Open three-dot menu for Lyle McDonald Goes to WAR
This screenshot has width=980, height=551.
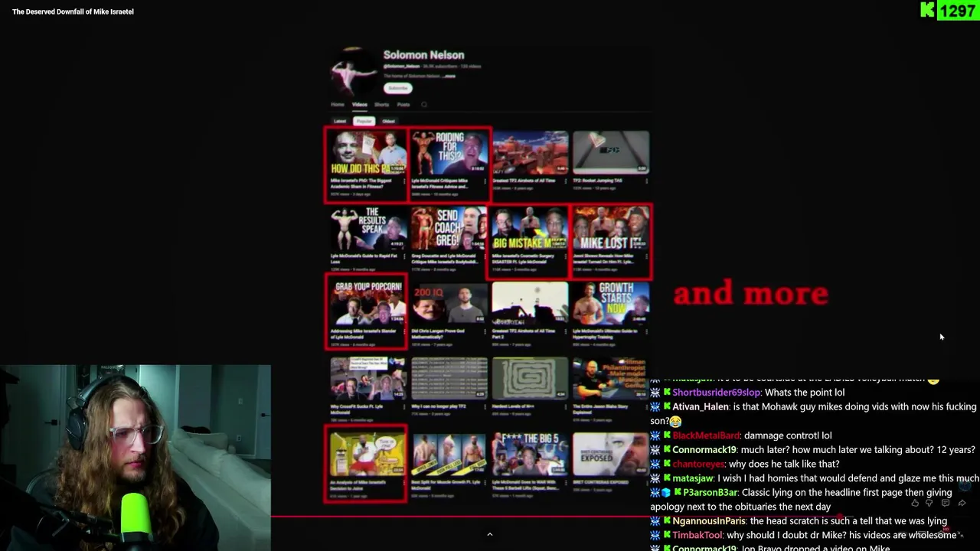pyautogui.click(x=565, y=482)
